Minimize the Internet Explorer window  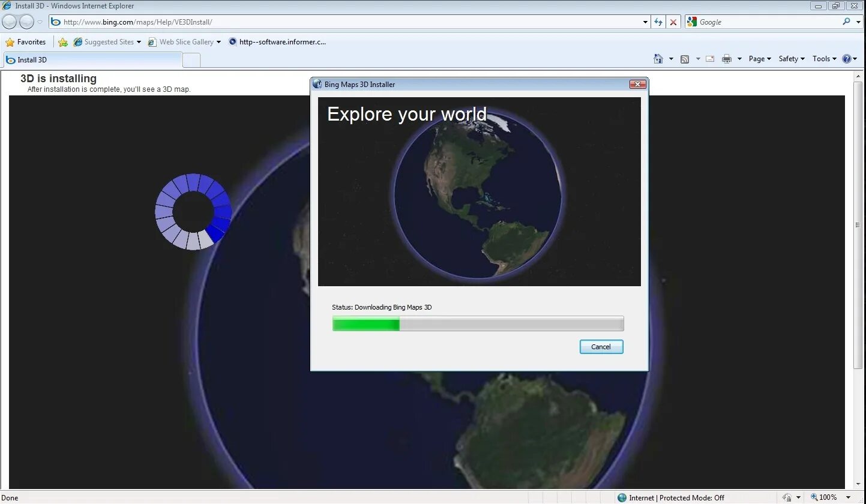(x=819, y=6)
